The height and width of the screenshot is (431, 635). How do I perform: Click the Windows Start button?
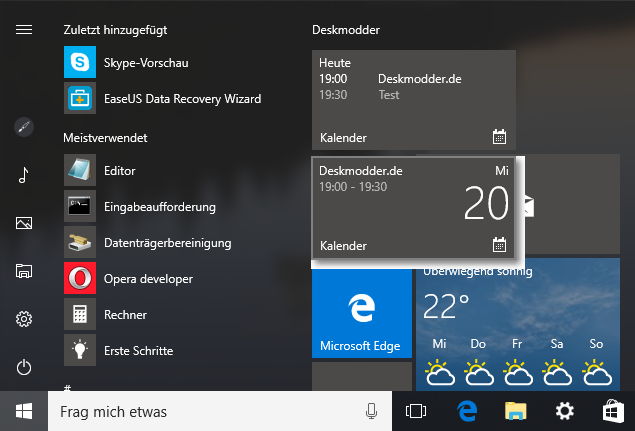pos(24,411)
